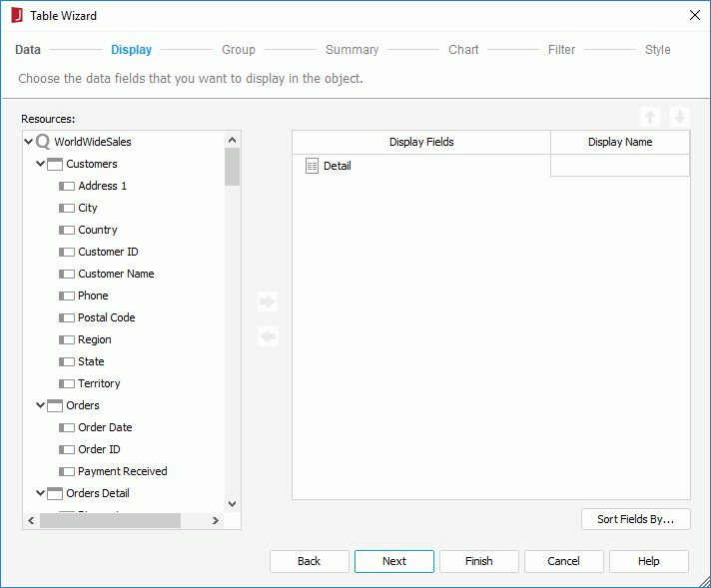This screenshot has height=588, width=711.
Task: Select the Payment Received field label
Action: [x=123, y=471]
